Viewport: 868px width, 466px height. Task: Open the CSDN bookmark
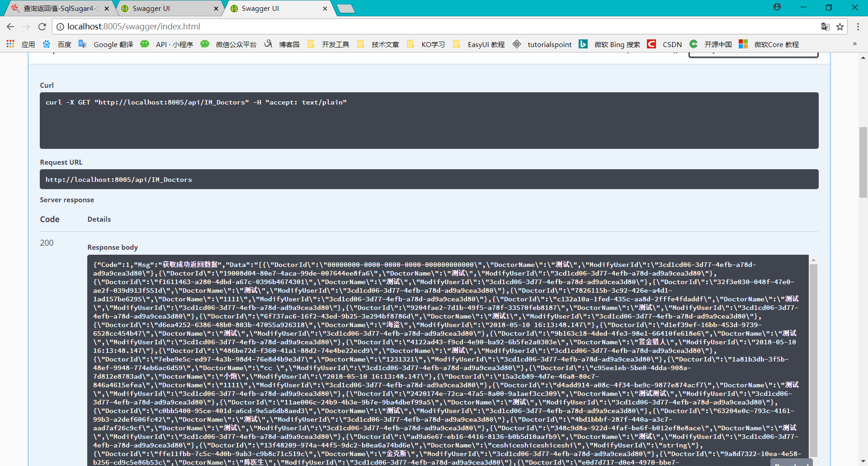(665, 44)
